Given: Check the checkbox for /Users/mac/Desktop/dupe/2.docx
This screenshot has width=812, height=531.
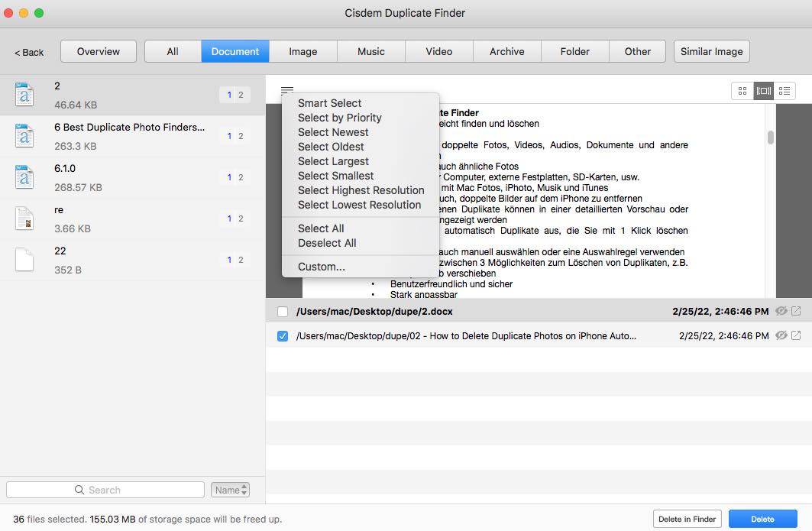Looking at the screenshot, I should [x=282, y=312].
